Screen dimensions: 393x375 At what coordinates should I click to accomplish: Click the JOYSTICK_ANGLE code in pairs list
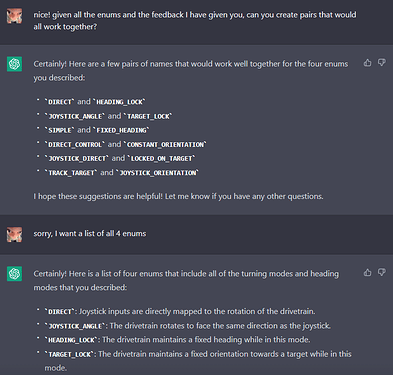(75, 116)
